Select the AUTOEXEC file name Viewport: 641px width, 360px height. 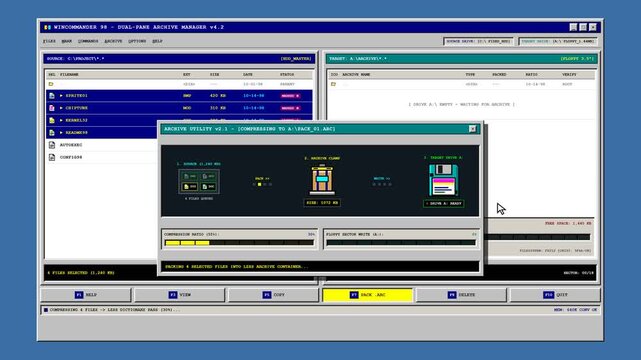tap(71, 145)
